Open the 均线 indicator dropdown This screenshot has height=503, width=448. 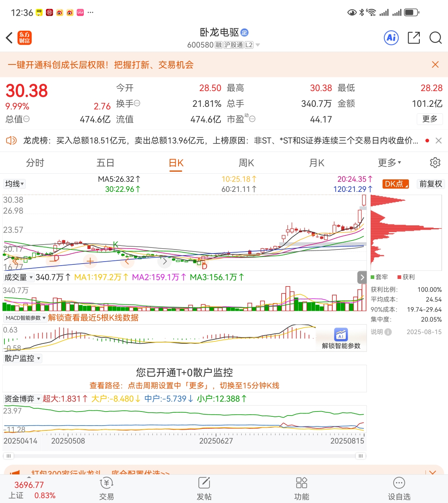[x=15, y=184]
